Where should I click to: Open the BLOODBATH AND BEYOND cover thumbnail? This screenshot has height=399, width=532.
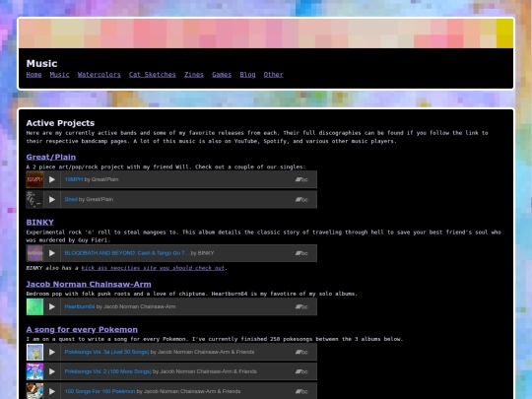(x=34, y=253)
